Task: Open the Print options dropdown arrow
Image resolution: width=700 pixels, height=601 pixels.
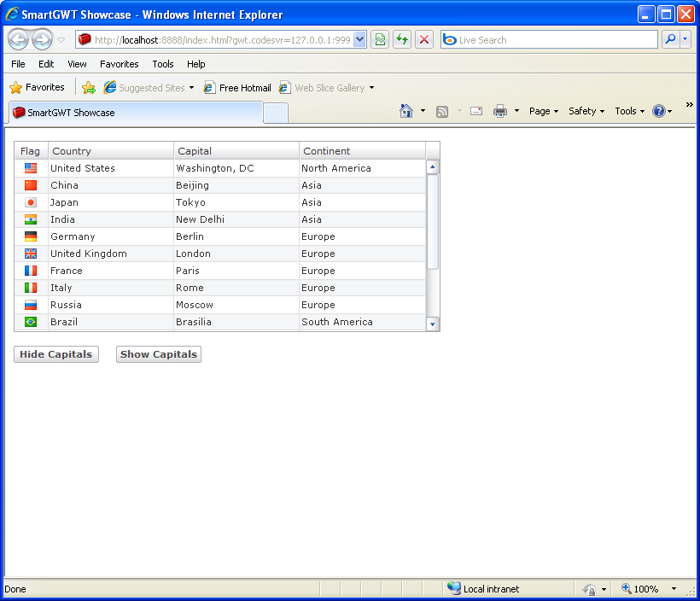Action: coord(516,111)
